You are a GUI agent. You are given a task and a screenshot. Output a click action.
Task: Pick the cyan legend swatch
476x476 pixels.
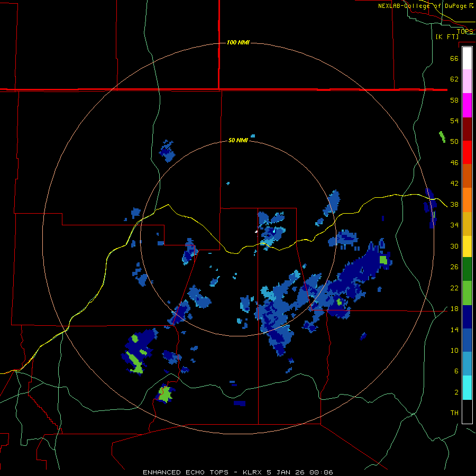pos(467,388)
